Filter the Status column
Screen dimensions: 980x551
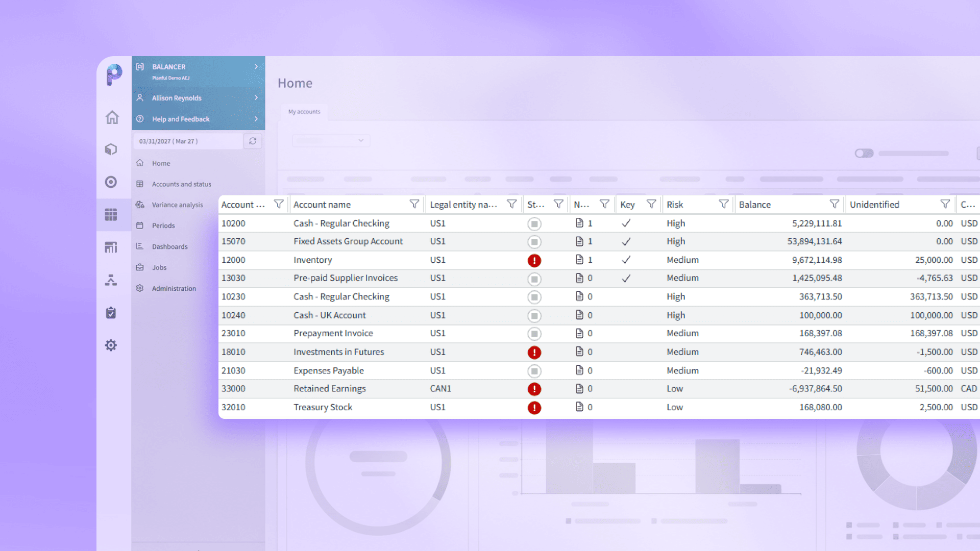[558, 204]
